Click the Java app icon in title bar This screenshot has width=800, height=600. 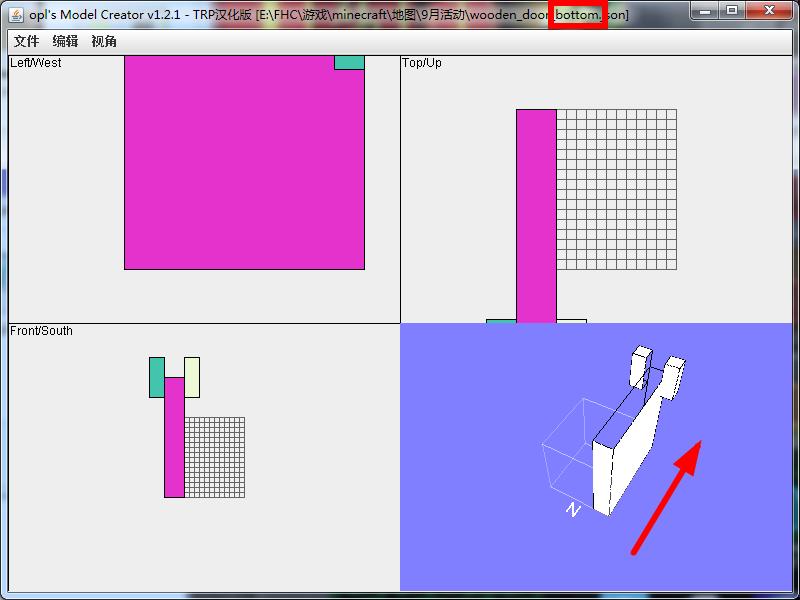(x=16, y=13)
